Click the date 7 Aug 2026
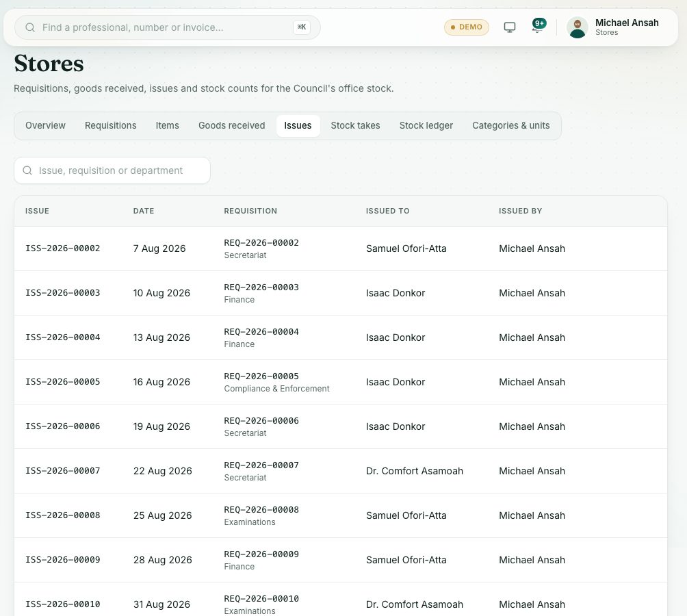687x616 pixels. (x=159, y=248)
